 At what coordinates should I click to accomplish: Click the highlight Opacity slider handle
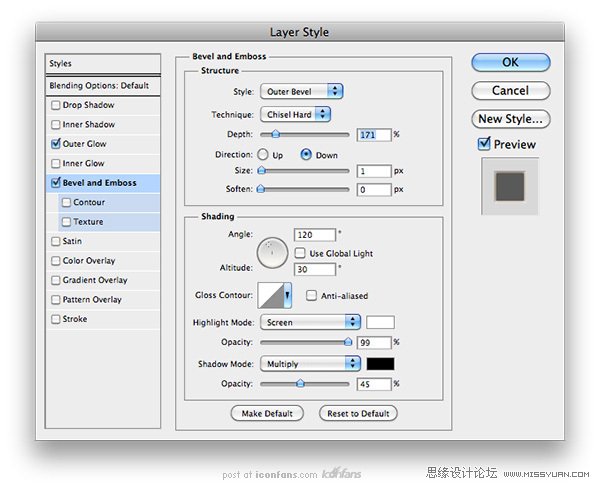[x=348, y=342]
